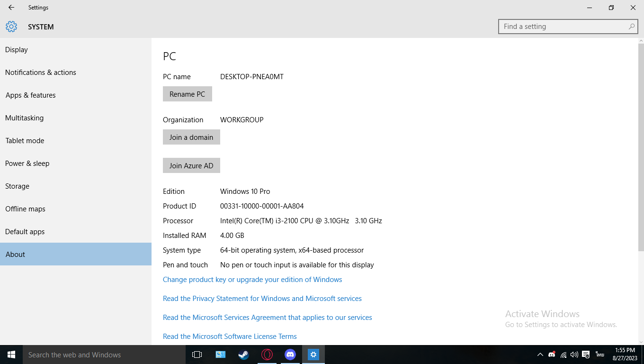Image resolution: width=644 pixels, height=364 pixels.
Task: Click the Windows 10 Pro edition value
Action: pyautogui.click(x=245, y=191)
